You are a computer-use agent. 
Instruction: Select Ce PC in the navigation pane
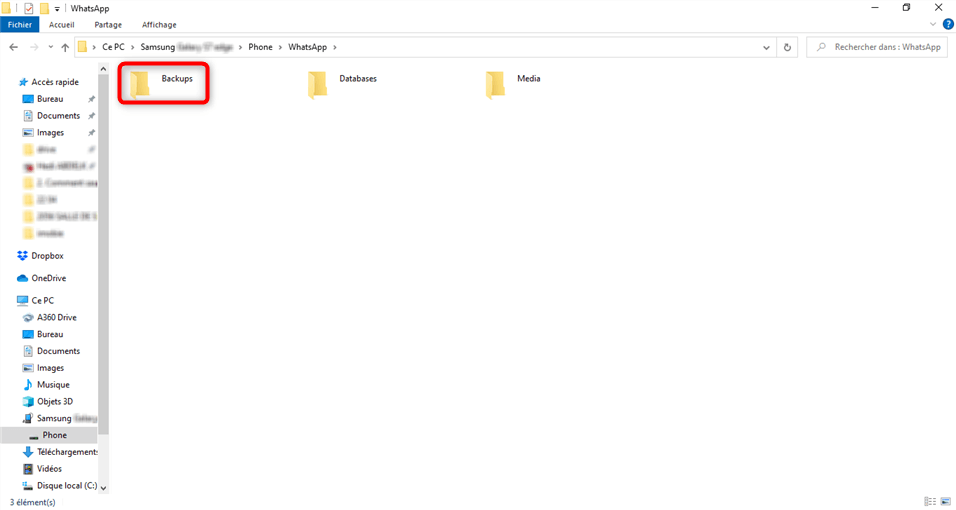pos(43,300)
